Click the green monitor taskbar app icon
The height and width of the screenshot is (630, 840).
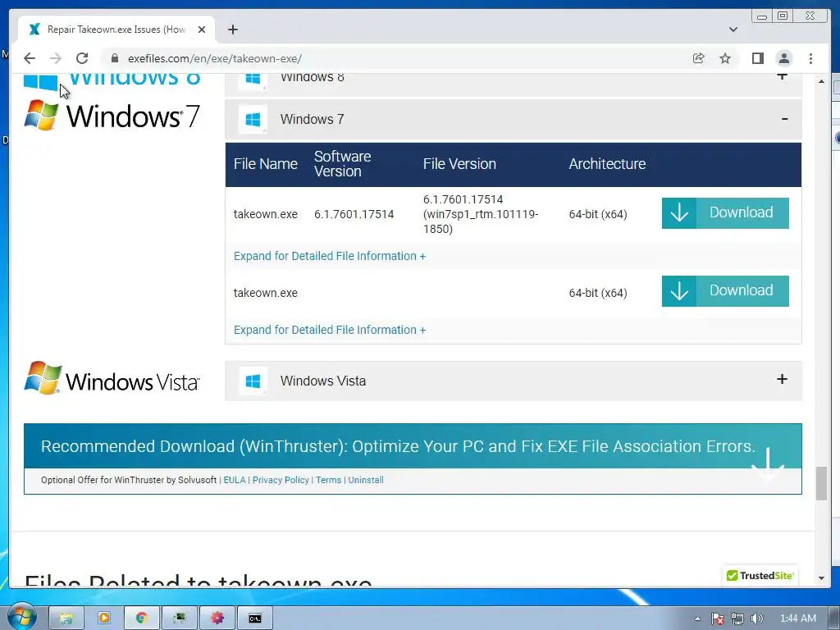pyautogui.click(x=180, y=619)
